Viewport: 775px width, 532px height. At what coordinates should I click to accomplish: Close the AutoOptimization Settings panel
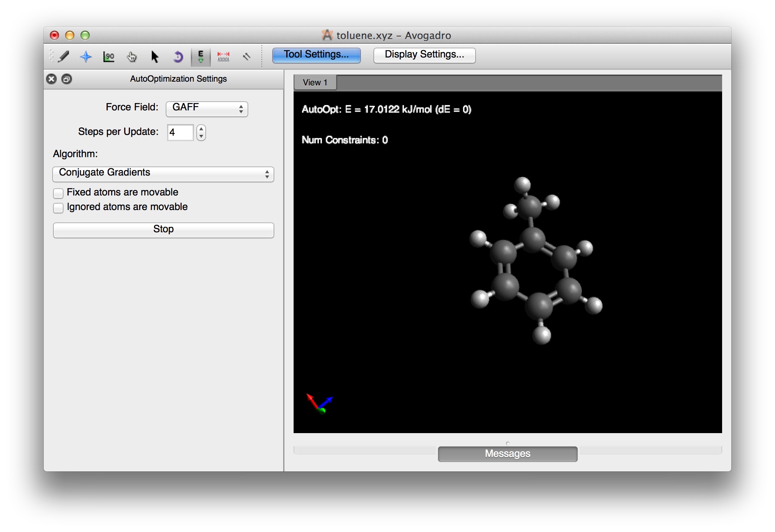click(x=51, y=79)
